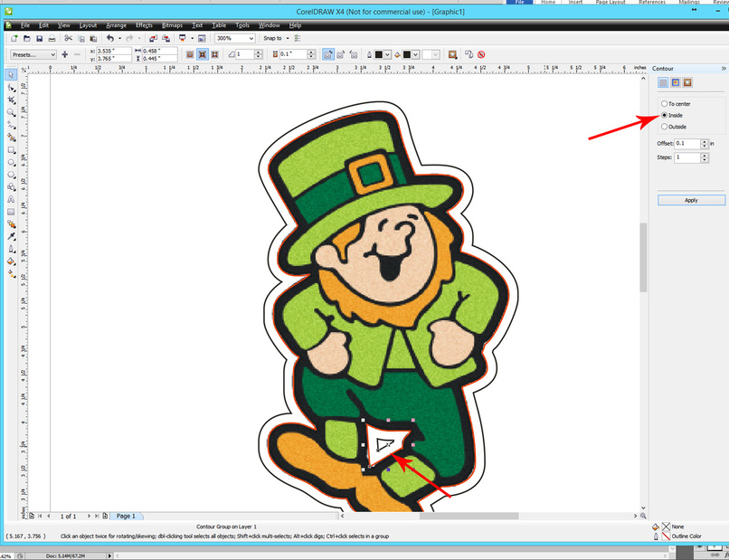This screenshot has height=560, width=729.
Task: Select the Inside contour radio button
Action: coord(667,115)
